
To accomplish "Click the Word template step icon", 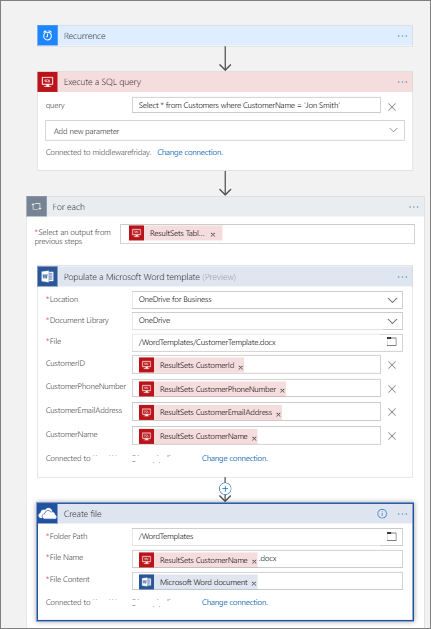I will tap(47, 276).
